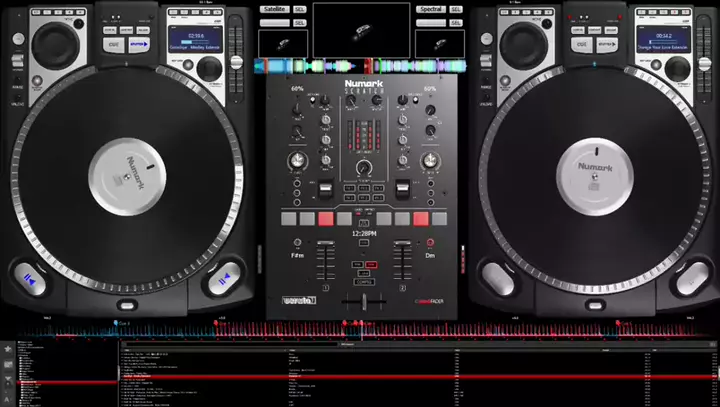Click the center knob below the VU meters
This screenshot has width=720, height=407.
point(364,168)
